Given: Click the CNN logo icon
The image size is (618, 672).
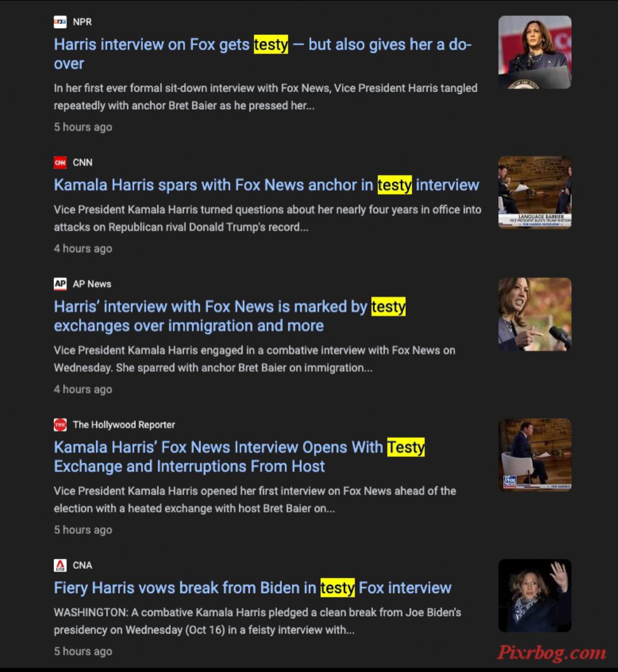Looking at the screenshot, I should pos(60,163).
